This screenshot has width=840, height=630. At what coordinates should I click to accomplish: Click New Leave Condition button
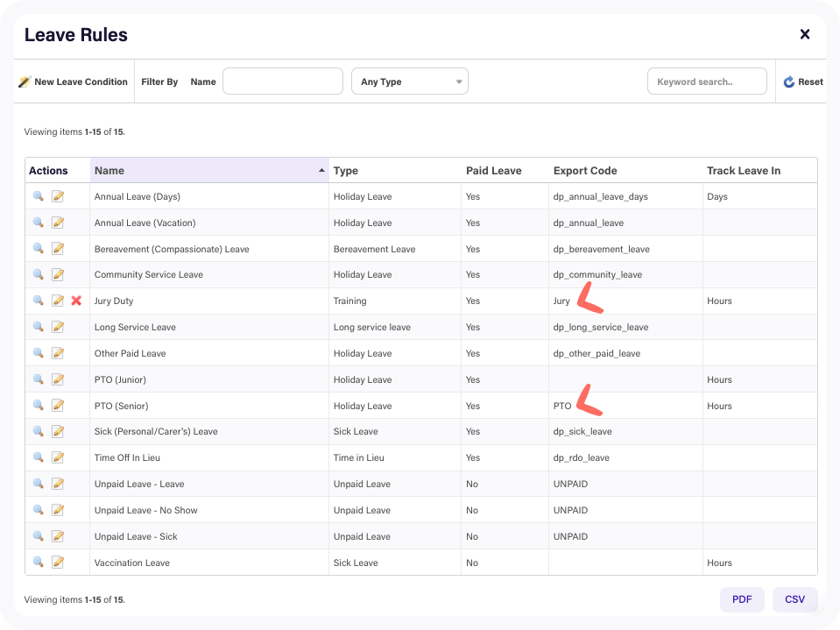74,81
